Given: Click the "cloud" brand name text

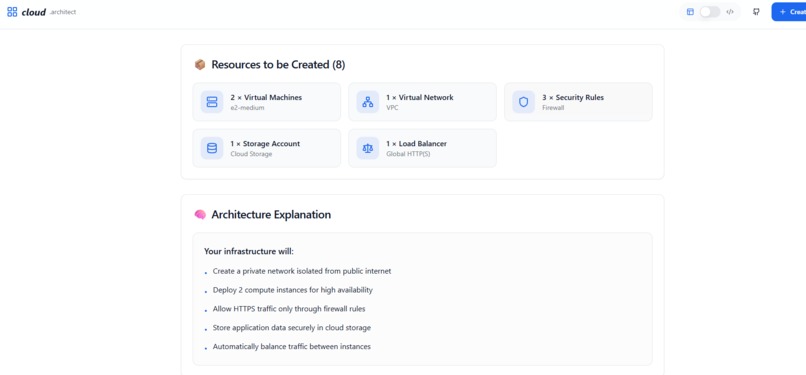Looking at the screenshot, I should coord(34,12).
